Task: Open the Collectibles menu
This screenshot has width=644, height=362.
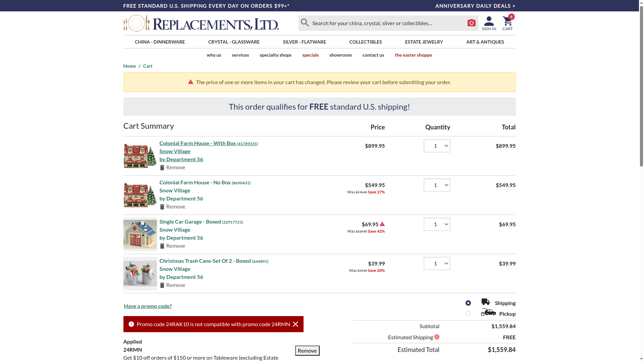Action: [x=365, y=42]
